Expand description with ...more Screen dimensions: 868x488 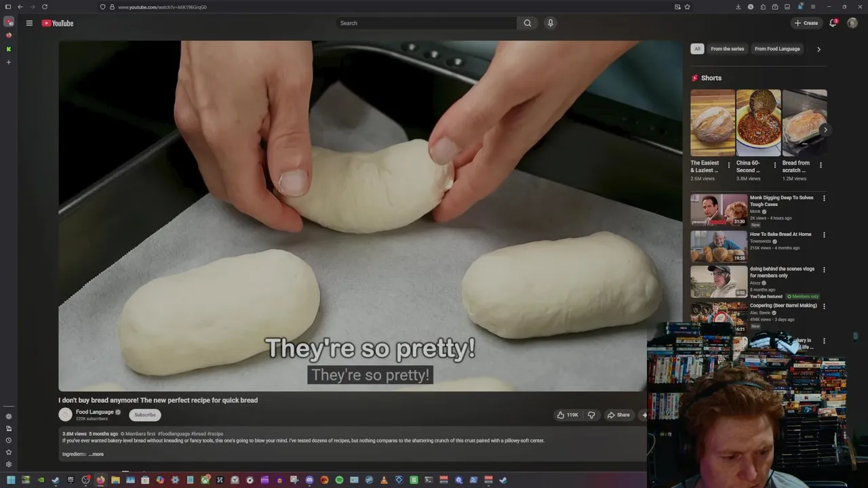click(96, 454)
